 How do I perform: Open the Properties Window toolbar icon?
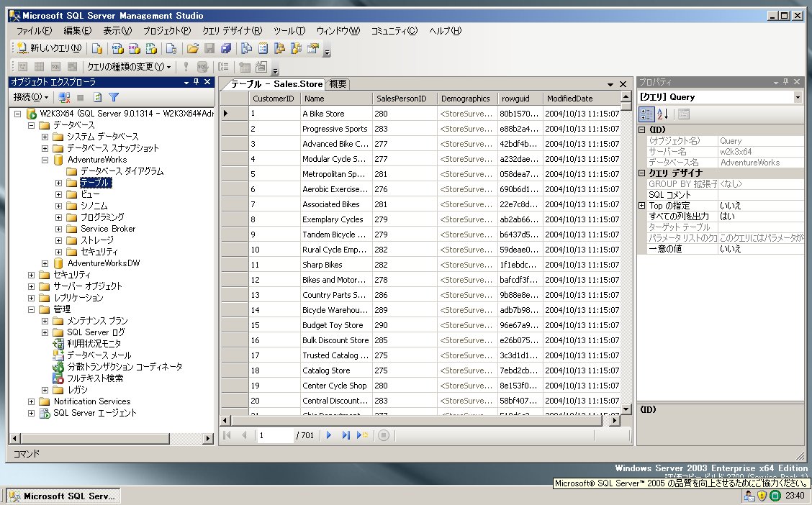[313, 48]
